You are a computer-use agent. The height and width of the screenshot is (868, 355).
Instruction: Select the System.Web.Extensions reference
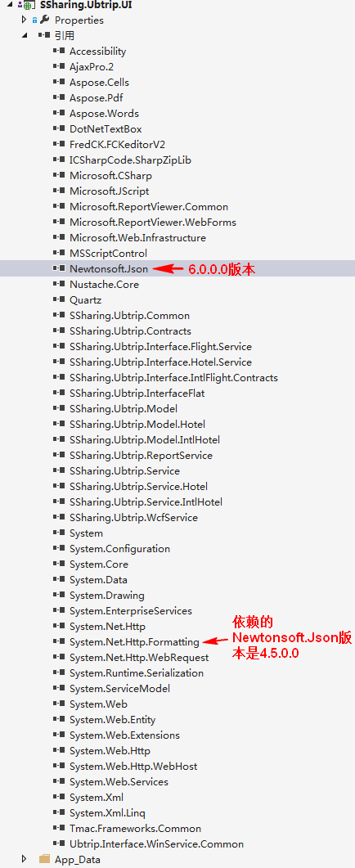tap(124, 735)
